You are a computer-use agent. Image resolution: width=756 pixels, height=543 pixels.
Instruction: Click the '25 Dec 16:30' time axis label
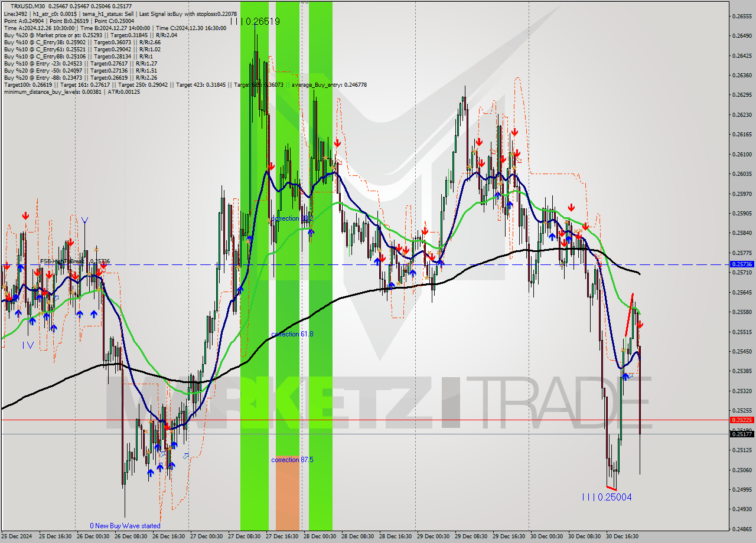pos(56,537)
